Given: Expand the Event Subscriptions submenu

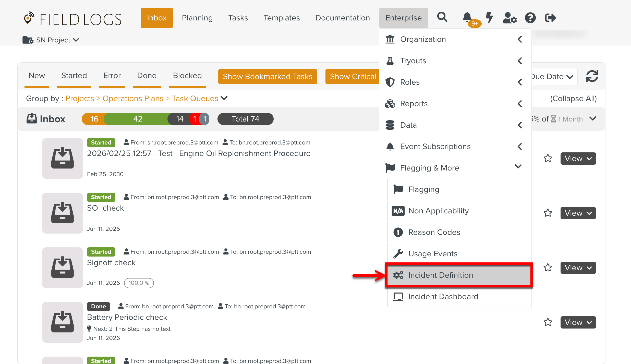Looking at the screenshot, I should (x=455, y=146).
